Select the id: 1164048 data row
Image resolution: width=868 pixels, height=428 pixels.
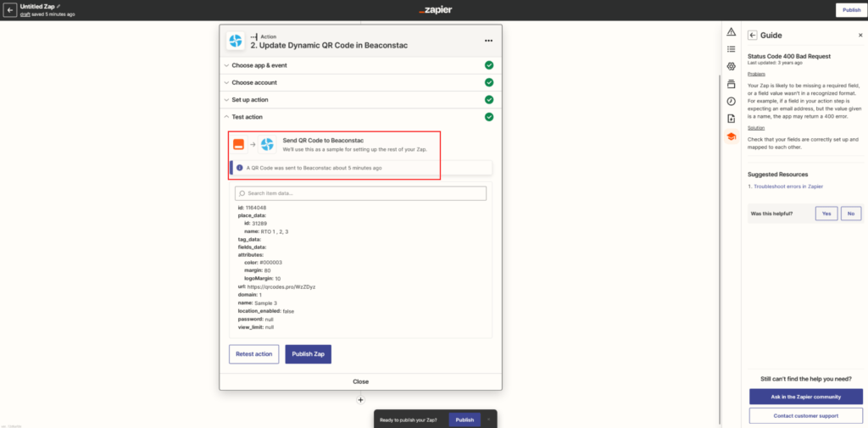point(252,208)
